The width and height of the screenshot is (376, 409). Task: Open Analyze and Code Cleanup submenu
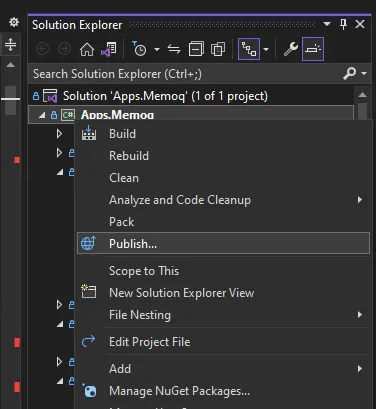point(223,200)
